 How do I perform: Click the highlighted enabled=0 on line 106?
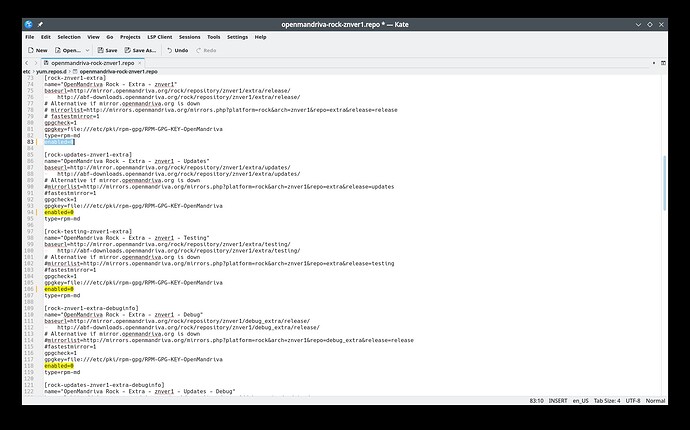point(59,289)
